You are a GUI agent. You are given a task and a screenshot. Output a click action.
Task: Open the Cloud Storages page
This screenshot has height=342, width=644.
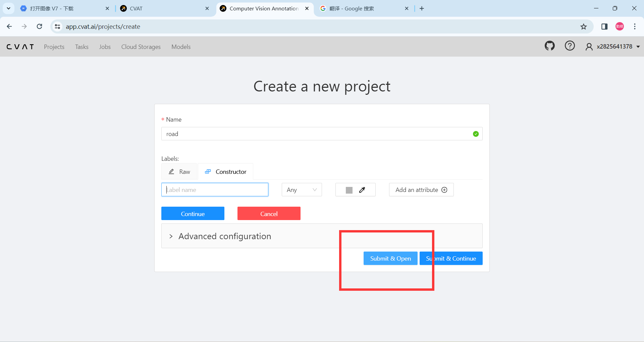click(x=141, y=47)
